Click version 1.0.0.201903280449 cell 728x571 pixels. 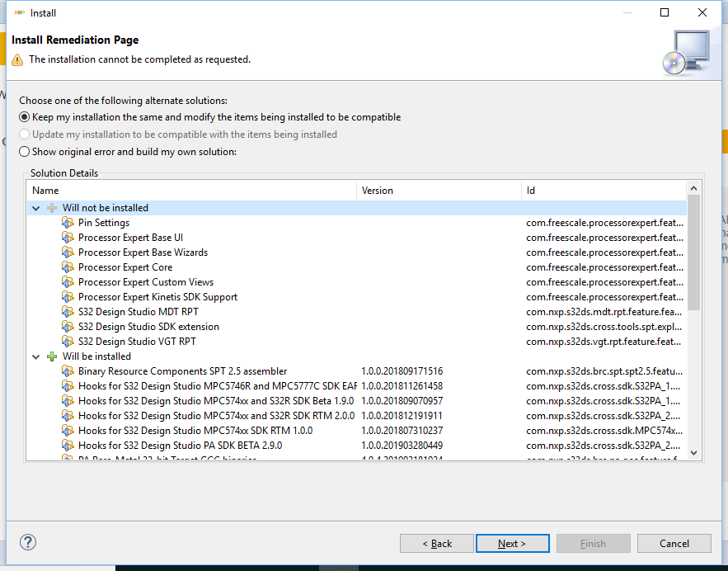(x=402, y=446)
